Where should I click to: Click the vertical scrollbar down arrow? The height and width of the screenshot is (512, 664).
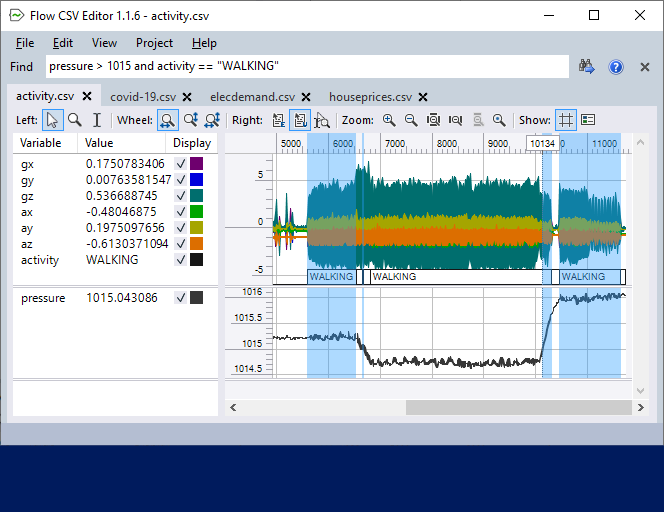tap(640, 390)
